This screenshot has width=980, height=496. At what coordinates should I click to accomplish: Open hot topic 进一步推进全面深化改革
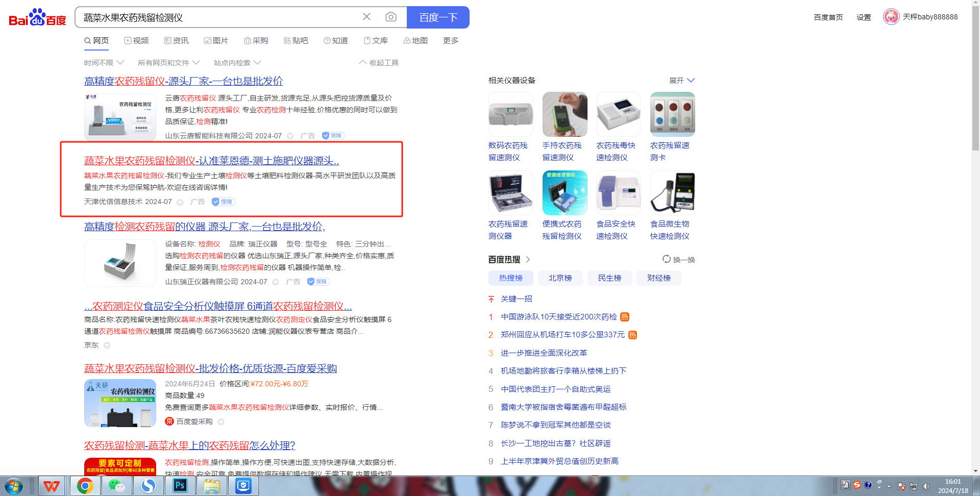(544, 353)
